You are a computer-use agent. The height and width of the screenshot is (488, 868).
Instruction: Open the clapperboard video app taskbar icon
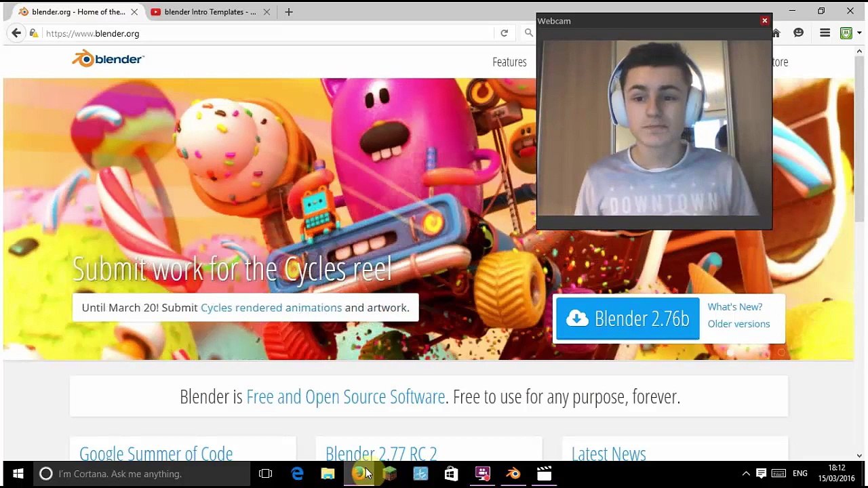(x=544, y=474)
